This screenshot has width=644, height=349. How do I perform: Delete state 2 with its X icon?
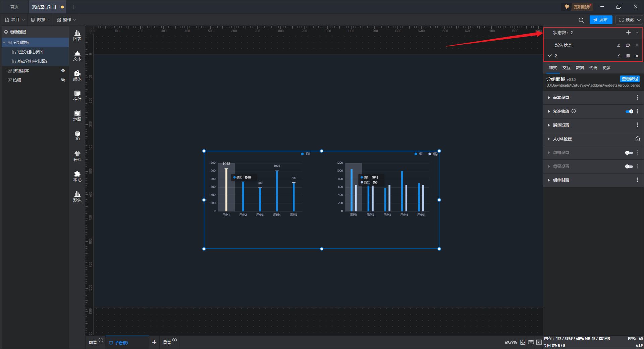point(637,56)
